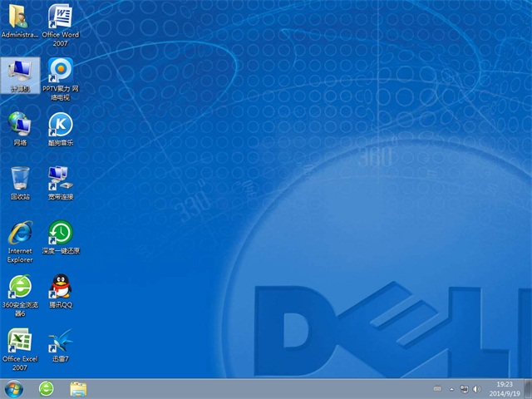532x399 pixels.
Task: Select the 深度一键还原 restore shortcut
Action: pyautogui.click(x=60, y=233)
